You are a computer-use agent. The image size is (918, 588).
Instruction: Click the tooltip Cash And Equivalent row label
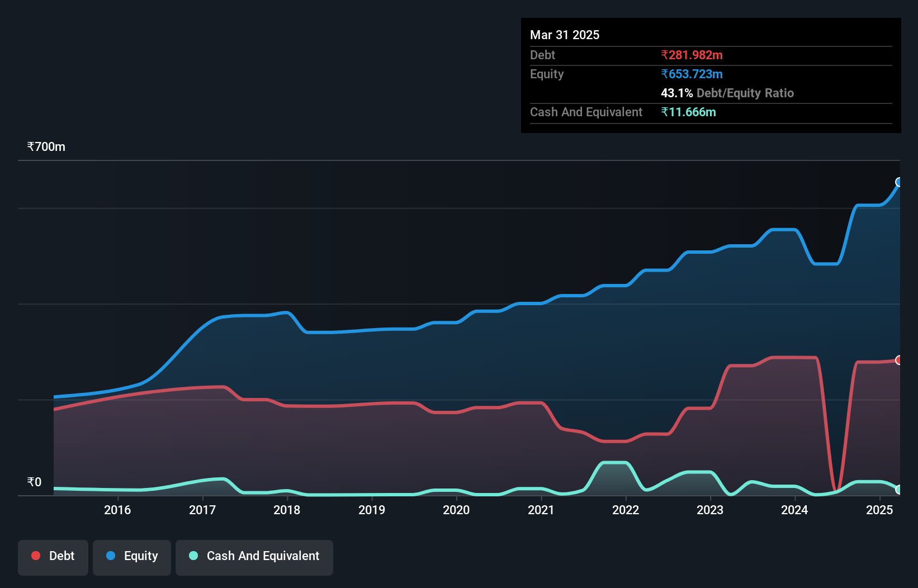(586, 112)
